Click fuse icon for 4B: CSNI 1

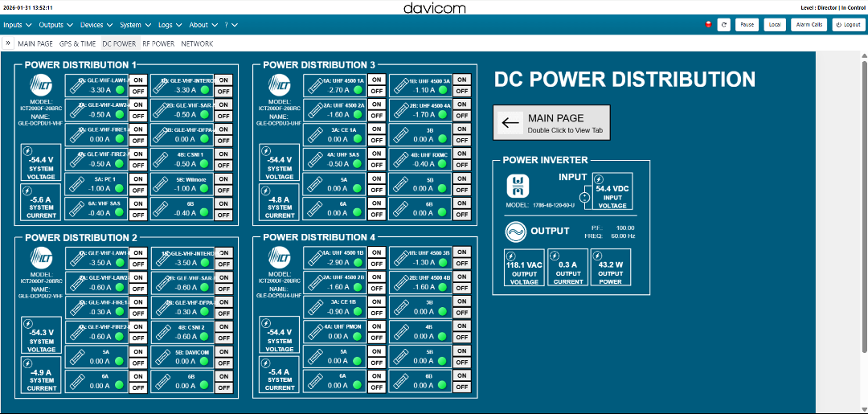point(162,159)
